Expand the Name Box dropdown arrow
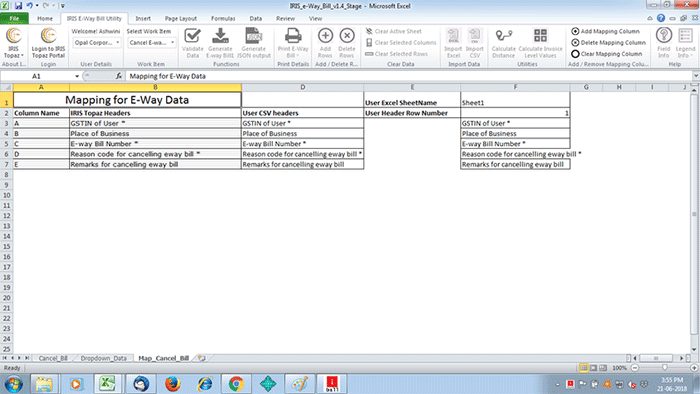 77,76
